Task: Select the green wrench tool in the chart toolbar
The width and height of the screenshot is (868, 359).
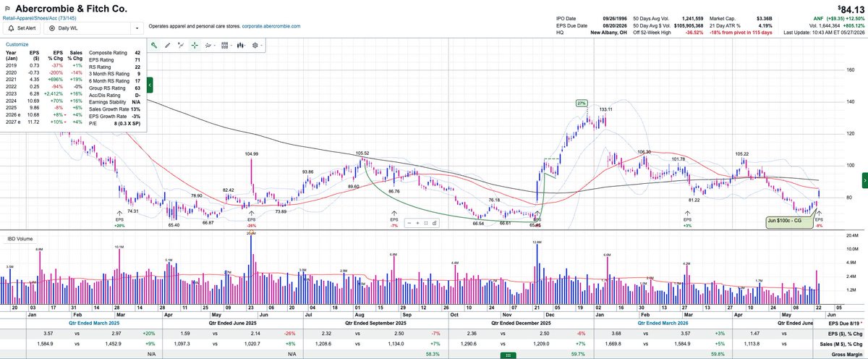Action: (x=154, y=44)
